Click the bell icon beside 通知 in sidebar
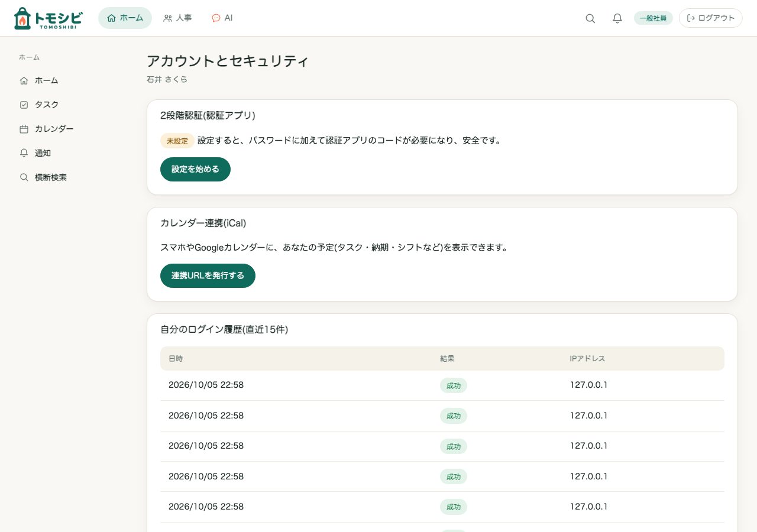757x532 pixels. click(x=24, y=153)
